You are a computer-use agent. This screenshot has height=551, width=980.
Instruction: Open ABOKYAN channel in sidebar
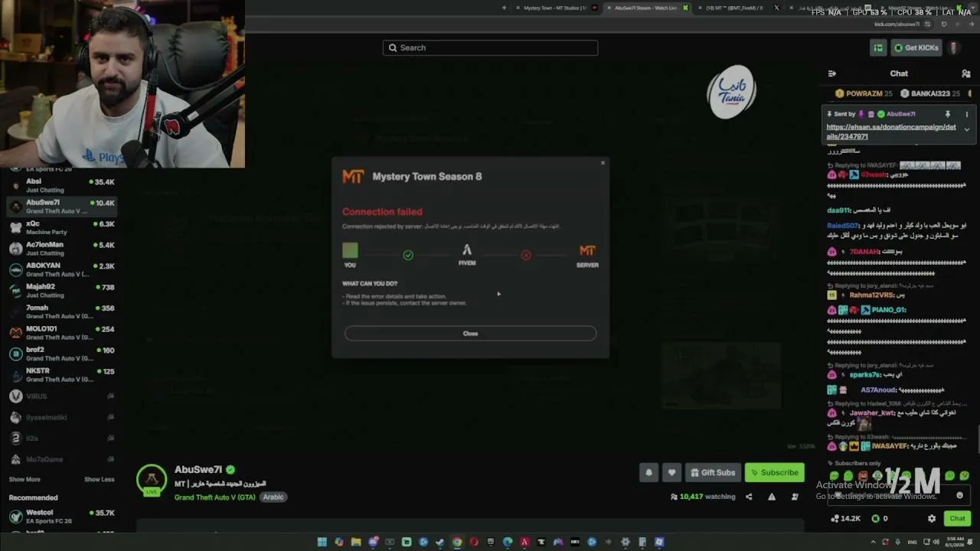click(61, 269)
